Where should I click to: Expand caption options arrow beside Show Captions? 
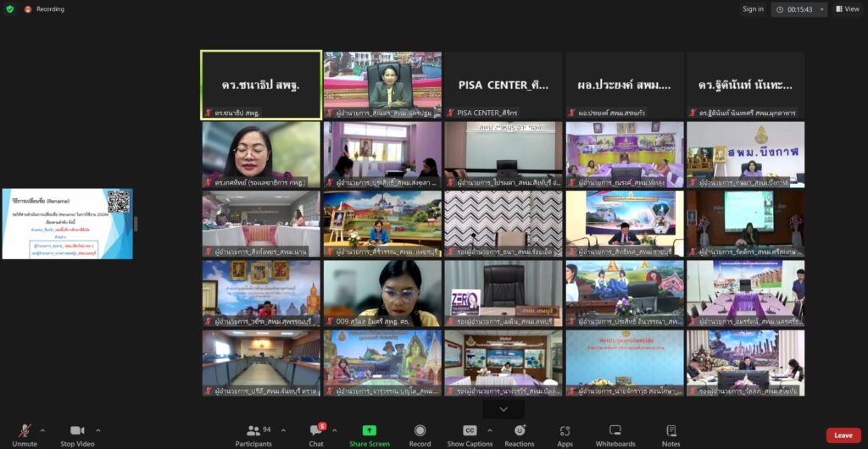click(490, 430)
